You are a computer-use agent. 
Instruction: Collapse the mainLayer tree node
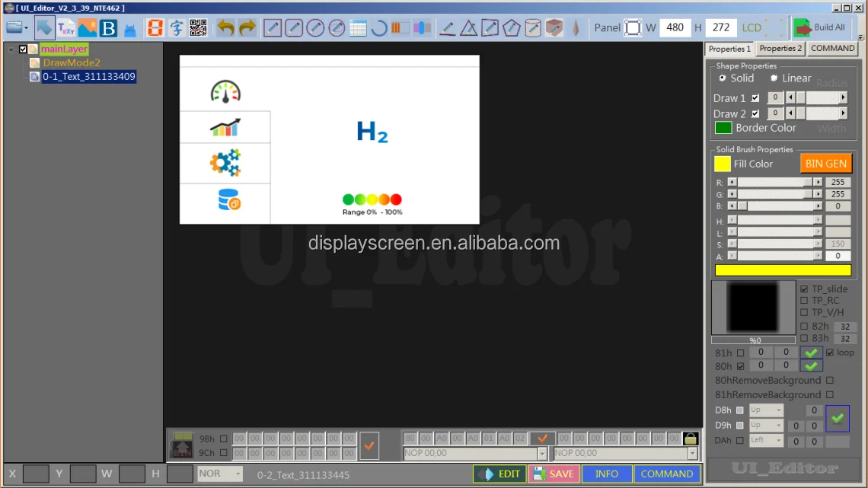click(11, 49)
